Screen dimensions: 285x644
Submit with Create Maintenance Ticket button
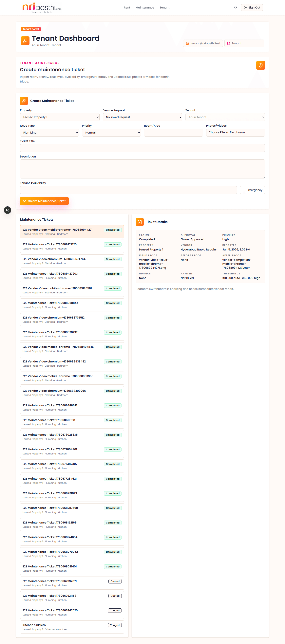(44, 201)
